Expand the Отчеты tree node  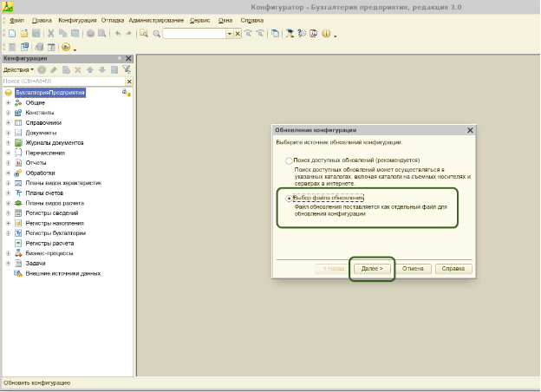pyautogui.click(x=9, y=163)
